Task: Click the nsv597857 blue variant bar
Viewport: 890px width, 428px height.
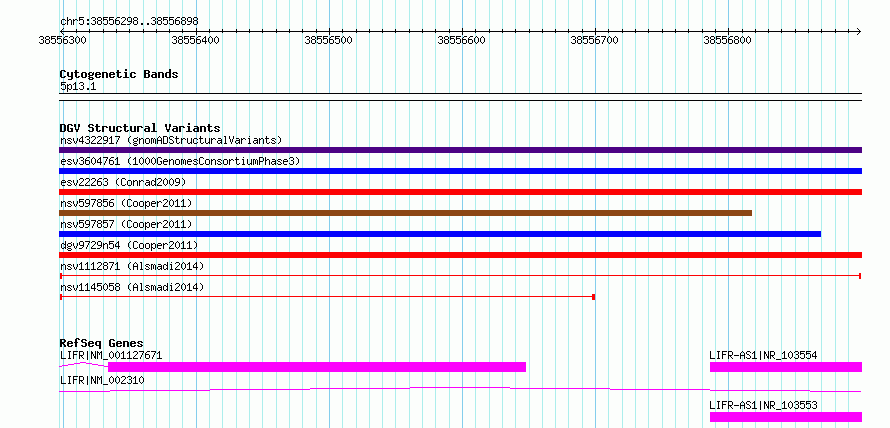Action: click(x=440, y=234)
